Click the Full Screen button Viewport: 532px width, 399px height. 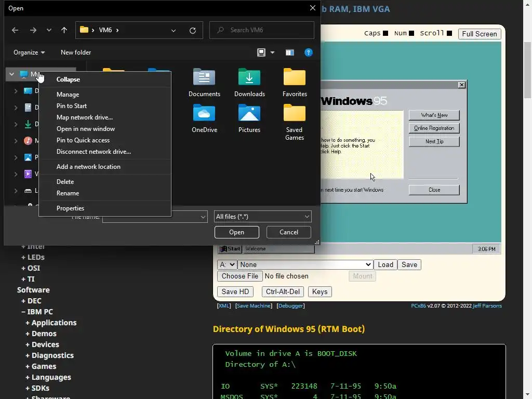pyautogui.click(x=480, y=34)
